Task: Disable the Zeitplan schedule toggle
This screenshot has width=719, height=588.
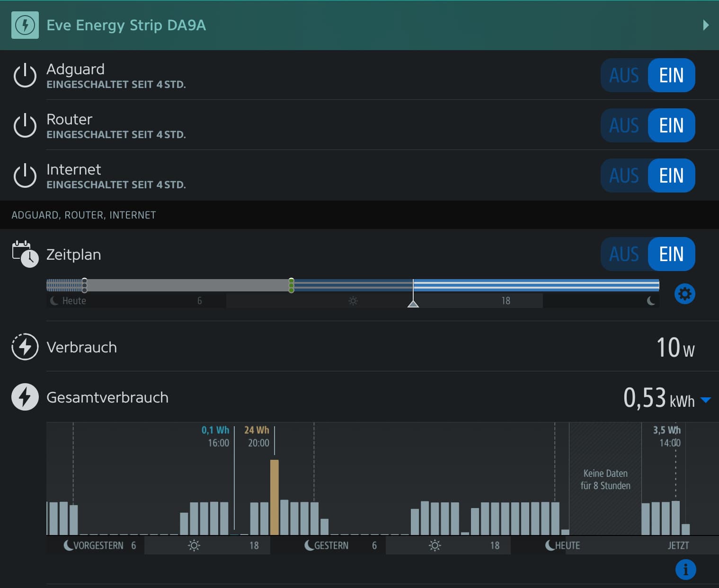Action: [x=624, y=255]
